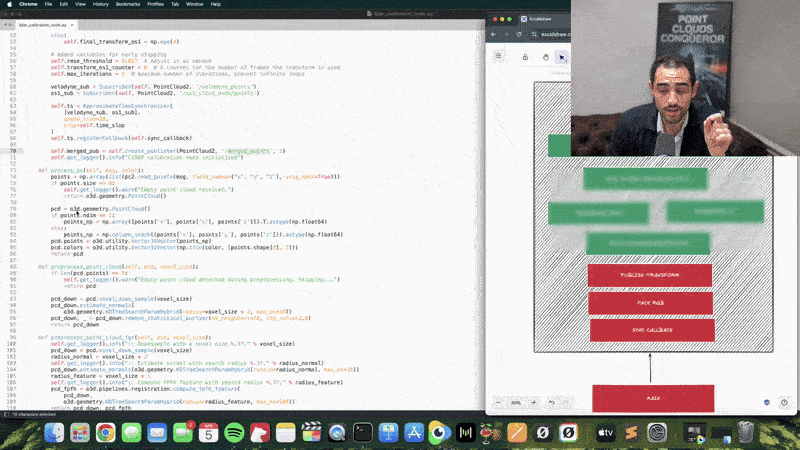800x450 pixels.
Task: Select the red MAIN box in diagram
Action: point(652,398)
